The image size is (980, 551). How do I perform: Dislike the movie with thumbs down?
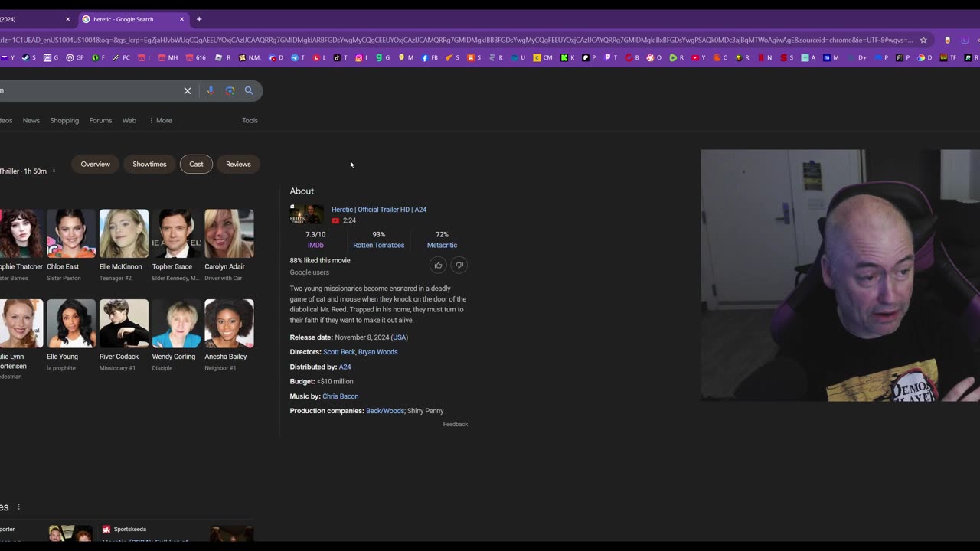click(x=459, y=265)
